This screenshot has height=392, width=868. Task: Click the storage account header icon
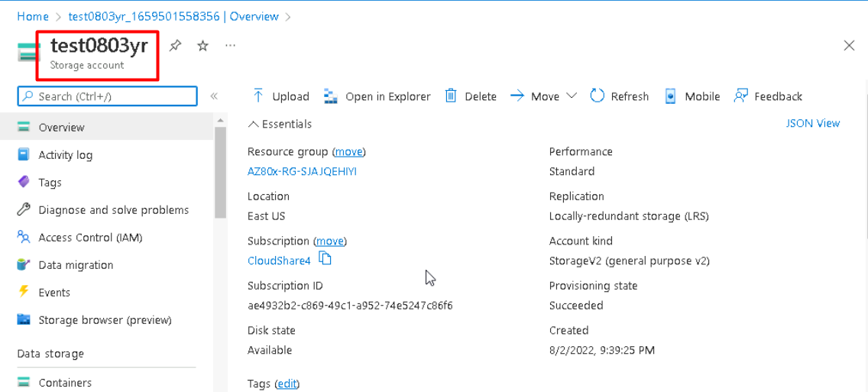(27, 51)
